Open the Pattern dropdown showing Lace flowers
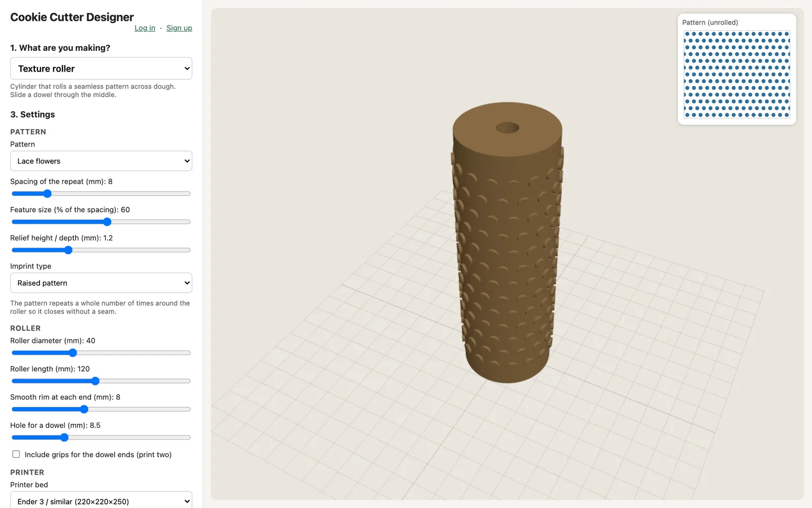 click(x=101, y=161)
